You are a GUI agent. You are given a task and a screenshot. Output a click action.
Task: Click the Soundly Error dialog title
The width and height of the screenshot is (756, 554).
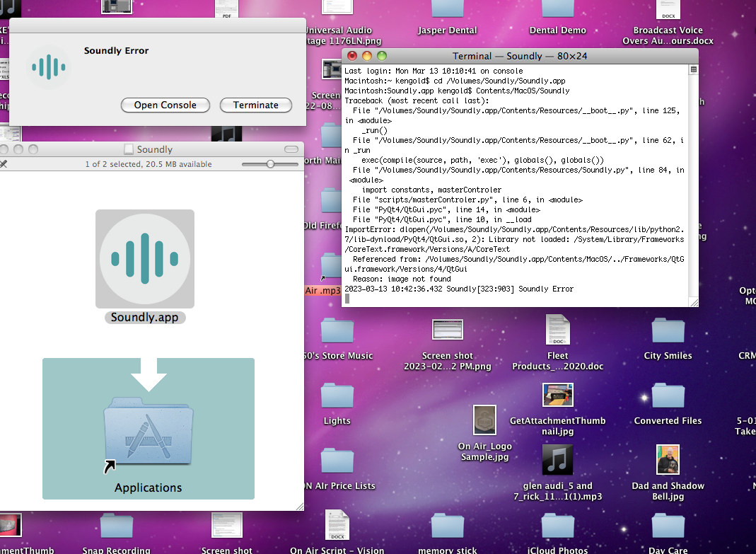pyautogui.click(x=116, y=51)
